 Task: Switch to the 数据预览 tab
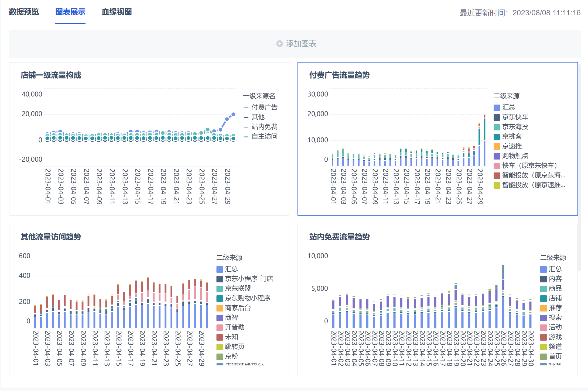click(x=24, y=12)
